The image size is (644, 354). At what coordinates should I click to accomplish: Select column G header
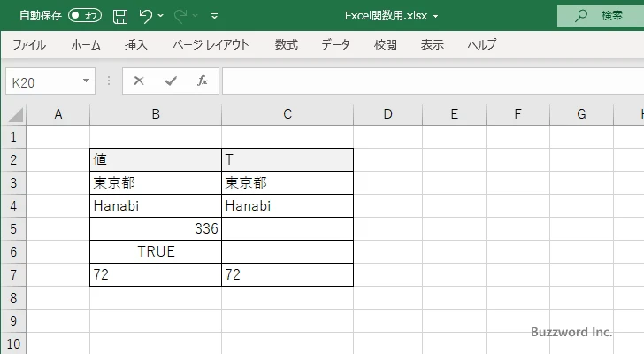click(581, 114)
